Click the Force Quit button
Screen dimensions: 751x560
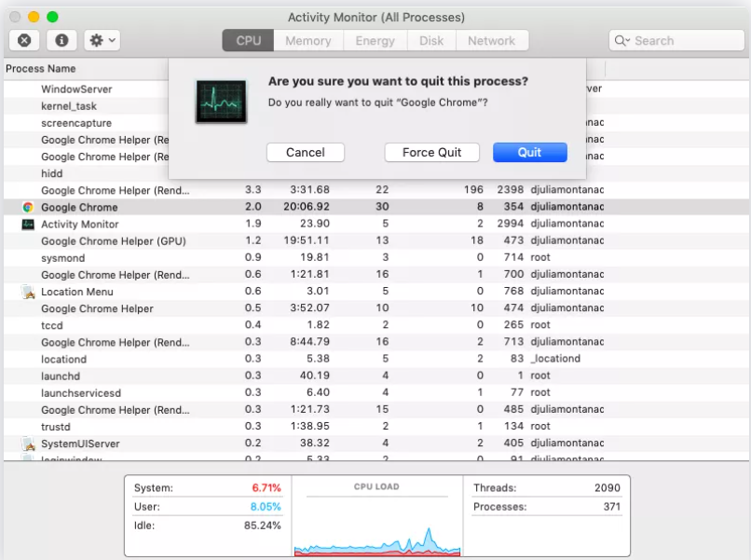tap(431, 153)
